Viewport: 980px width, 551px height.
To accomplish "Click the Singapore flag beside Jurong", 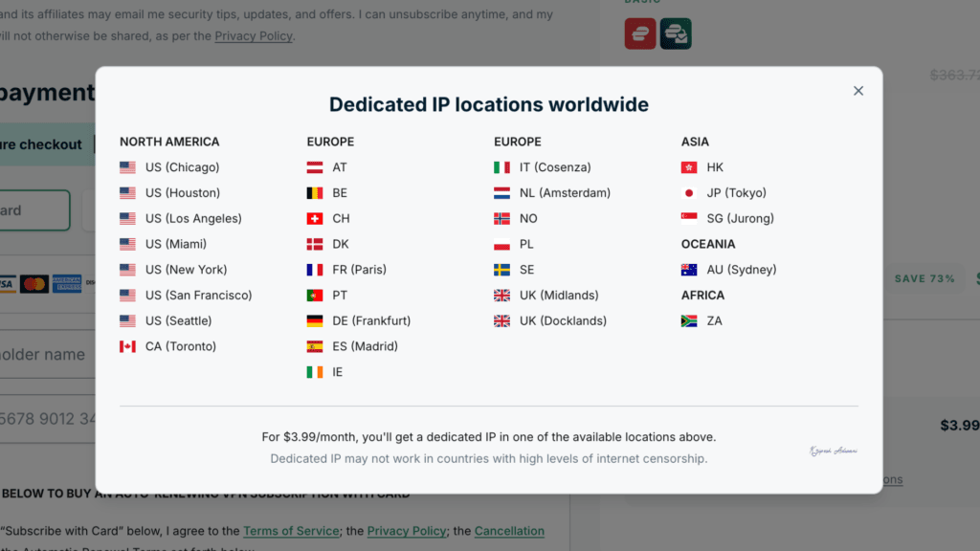I will coord(689,219).
